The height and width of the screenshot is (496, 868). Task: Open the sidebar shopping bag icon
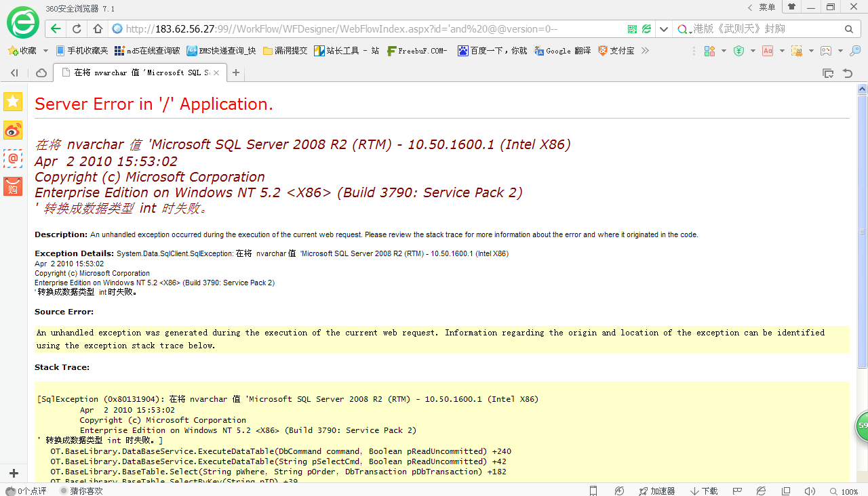(13, 186)
